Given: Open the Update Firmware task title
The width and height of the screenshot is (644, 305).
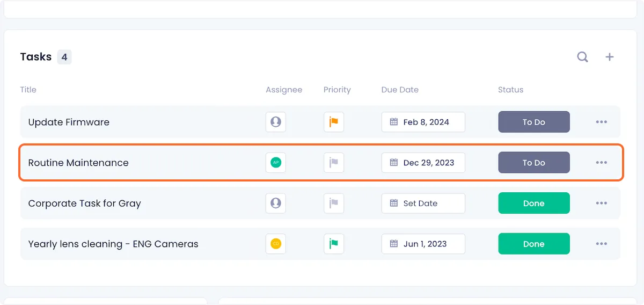Looking at the screenshot, I should coord(69,122).
